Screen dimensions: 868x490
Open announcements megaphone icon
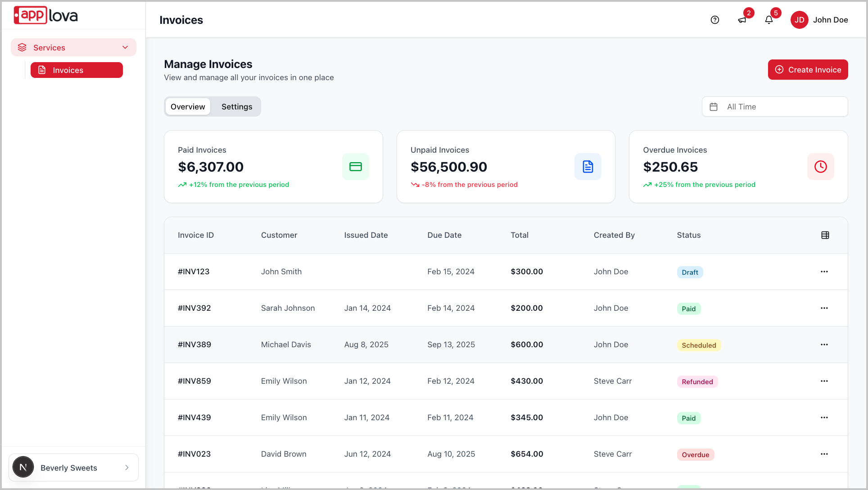click(x=742, y=20)
